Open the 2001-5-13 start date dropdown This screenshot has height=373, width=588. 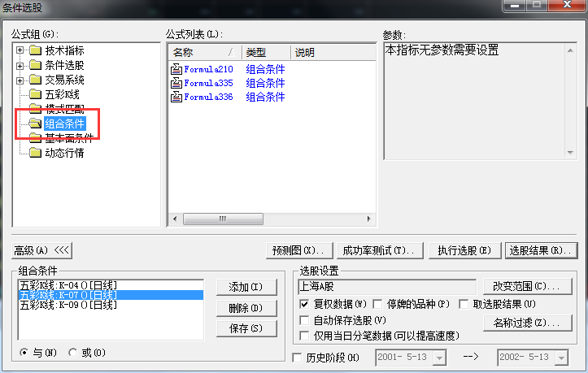(x=440, y=358)
